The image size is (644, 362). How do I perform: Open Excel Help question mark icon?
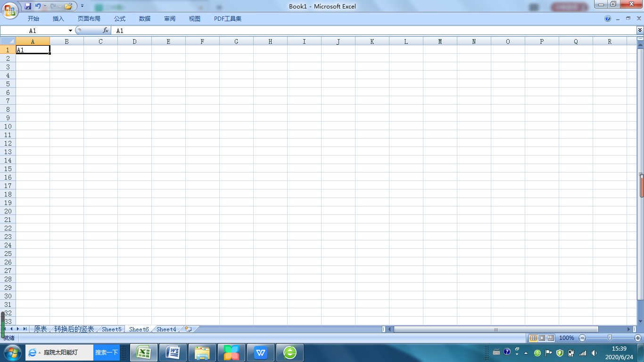click(x=608, y=19)
